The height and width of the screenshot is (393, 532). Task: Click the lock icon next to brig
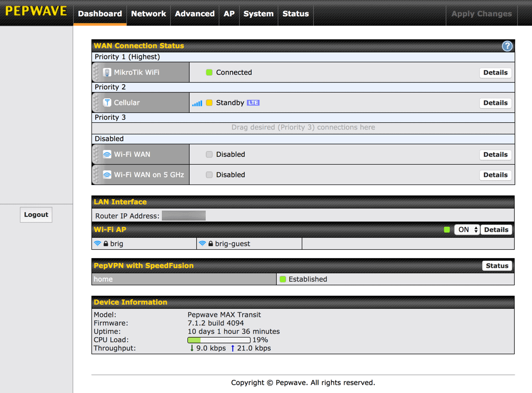click(x=106, y=244)
